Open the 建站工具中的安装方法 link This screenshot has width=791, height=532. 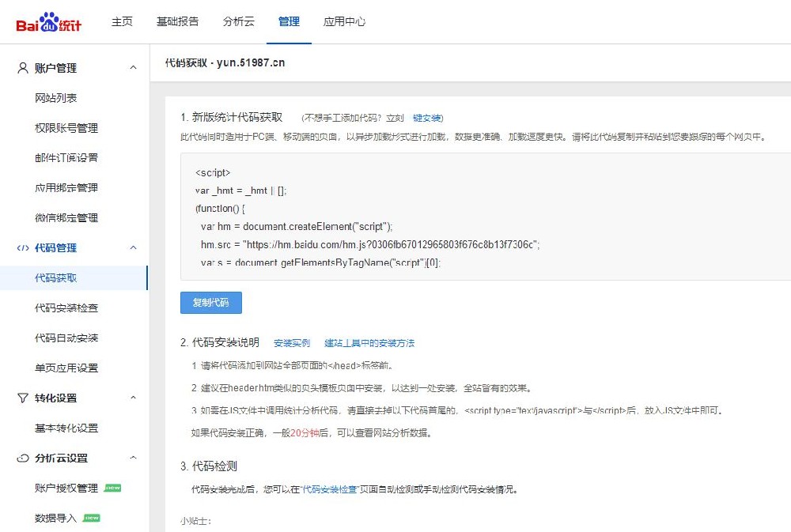[369, 344]
